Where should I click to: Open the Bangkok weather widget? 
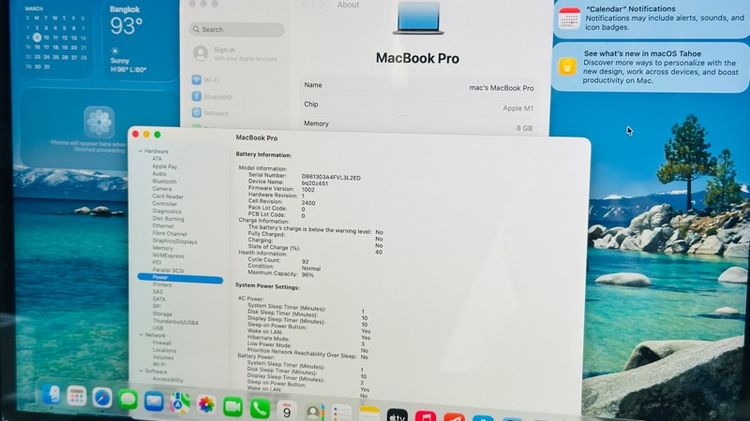point(140,40)
